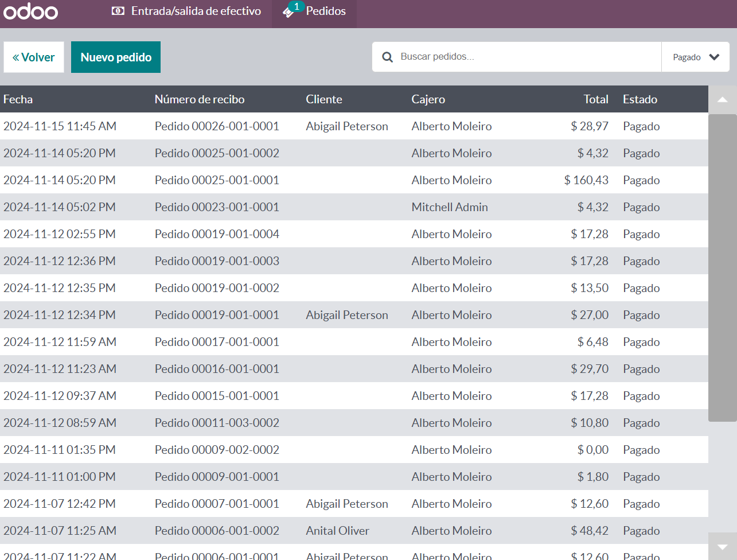This screenshot has height=560, width=737.
Task: Click the cash in/out banknote icon
Action: tap(118, 11)
